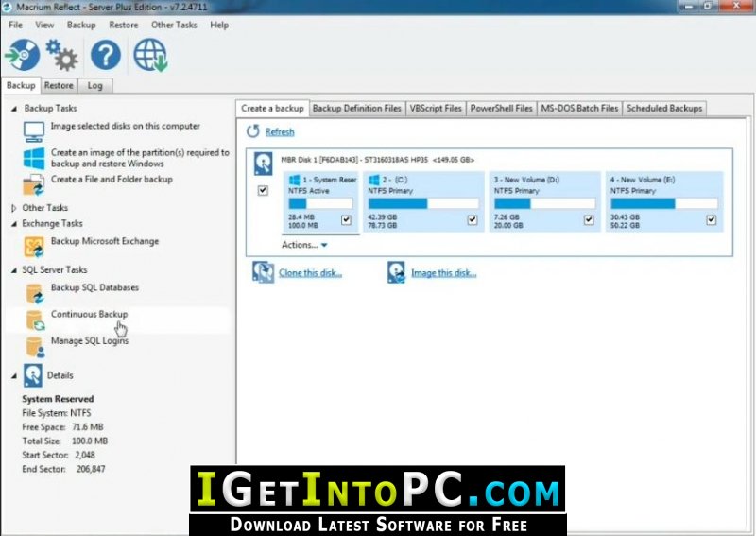Click the Backup Microsoft Exchange icon

(x=34, y=247)
